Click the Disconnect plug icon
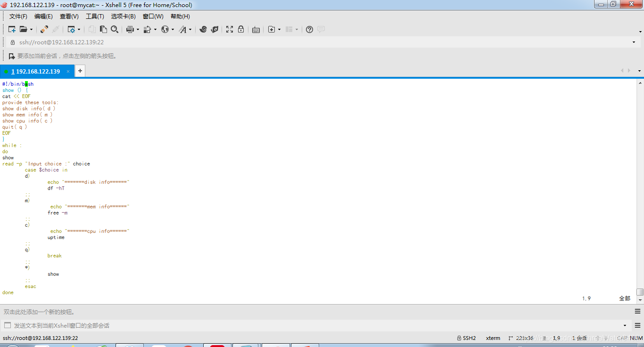644x347 pixels. click(56, 29)
